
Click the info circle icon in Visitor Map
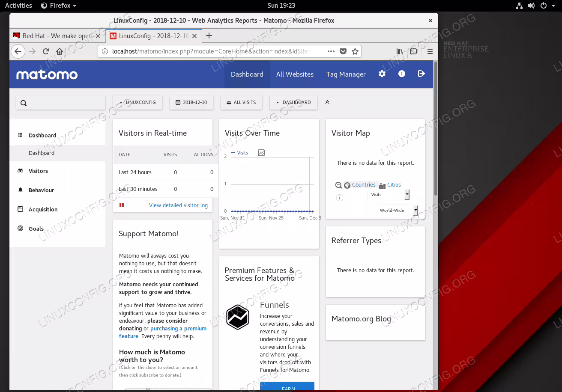coord(340,198)
